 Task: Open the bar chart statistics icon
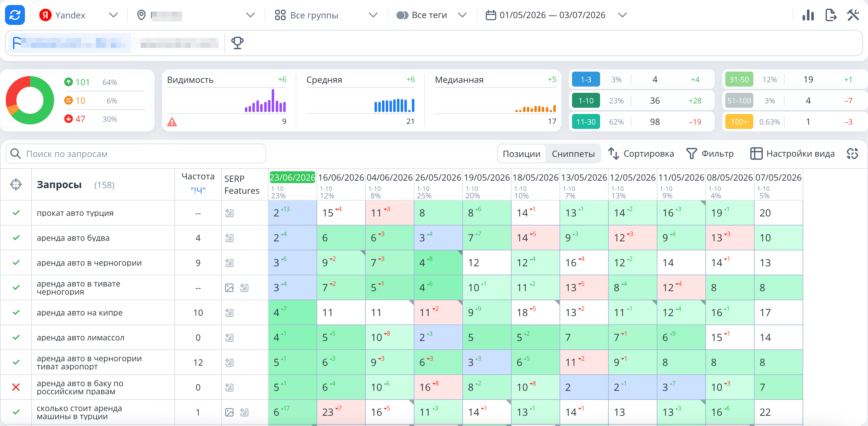[x=808, y=15]
